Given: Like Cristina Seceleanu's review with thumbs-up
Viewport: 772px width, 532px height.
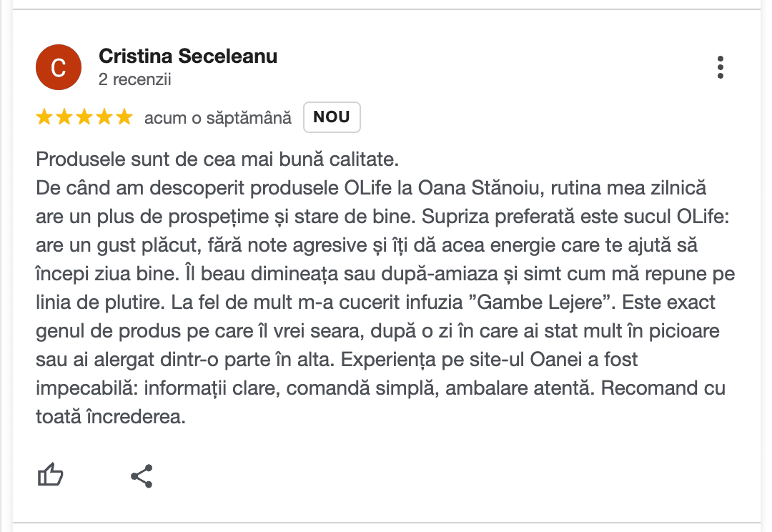Looking at the screenshot, I should [50, 475].
